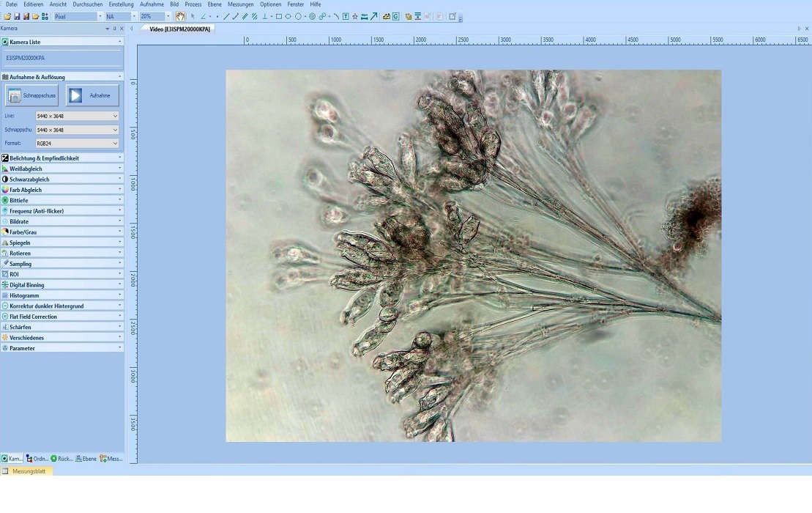This screenshot has width=812, height=513.
Task: Click the save disk icon
Action: (17, 16)
